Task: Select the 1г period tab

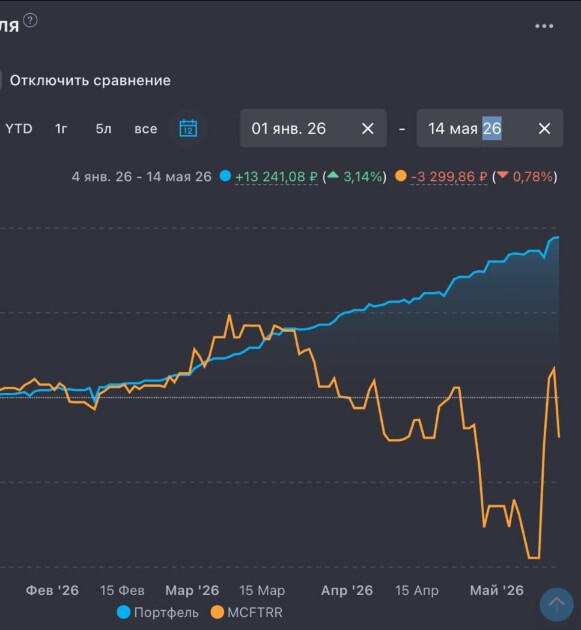Action: point(61,129)
